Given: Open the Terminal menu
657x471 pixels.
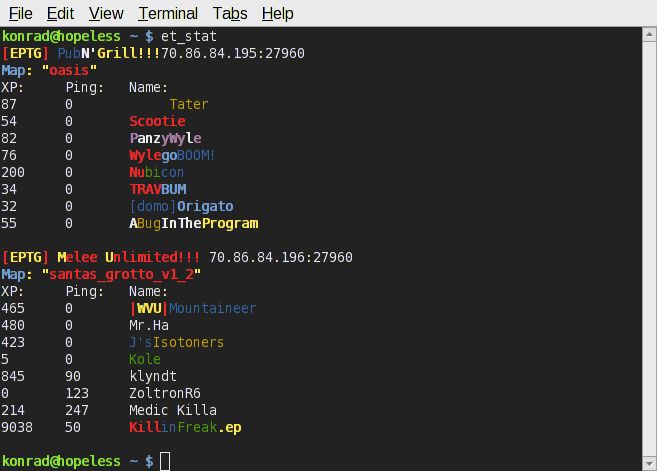Looking at the screenshot, I should click(168, 13).
